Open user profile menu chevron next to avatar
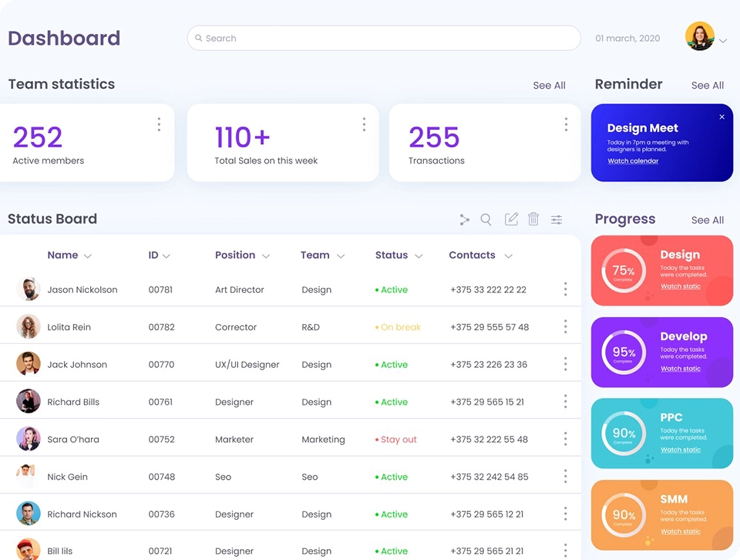740x560 pixels. coord(723,41)
